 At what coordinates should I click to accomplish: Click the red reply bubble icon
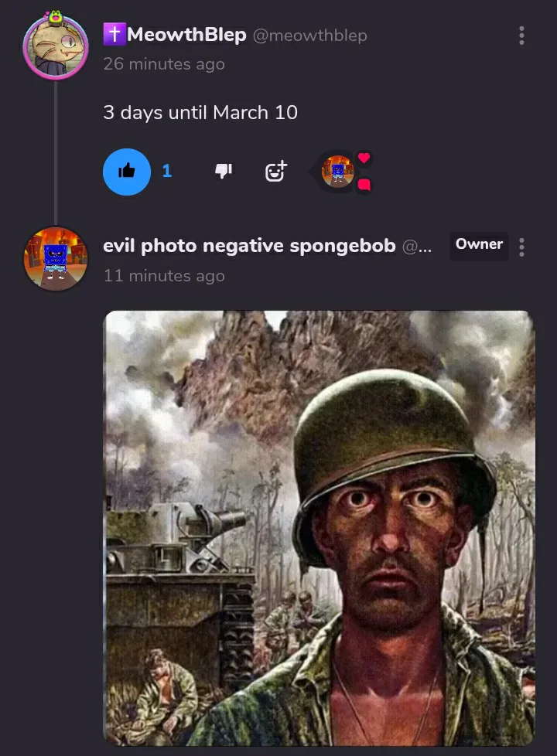point(364,185)
